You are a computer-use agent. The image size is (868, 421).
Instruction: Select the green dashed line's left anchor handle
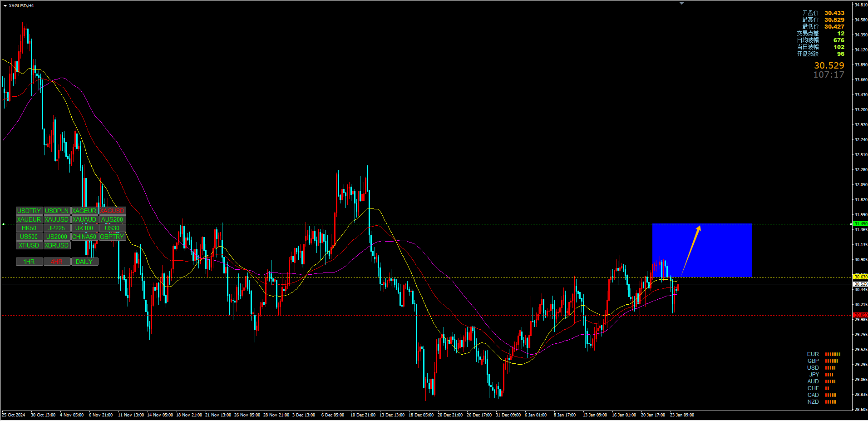(3, 224)
